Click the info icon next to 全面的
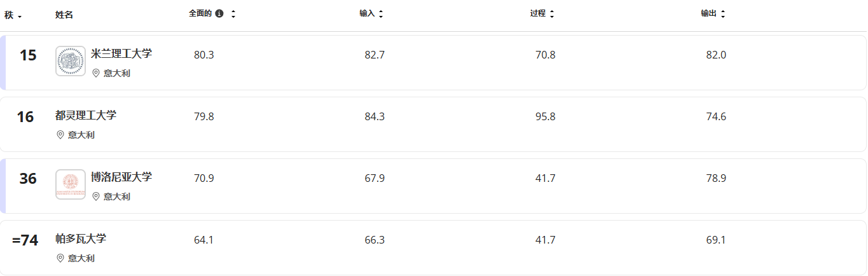The height and width of the screenshot is (276, 868). tap(219, 13)
